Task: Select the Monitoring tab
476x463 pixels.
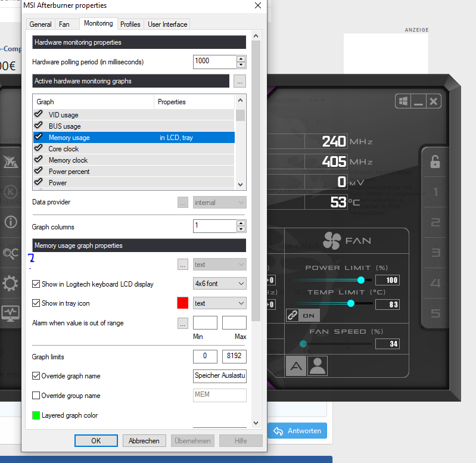Action: point(98,23)
